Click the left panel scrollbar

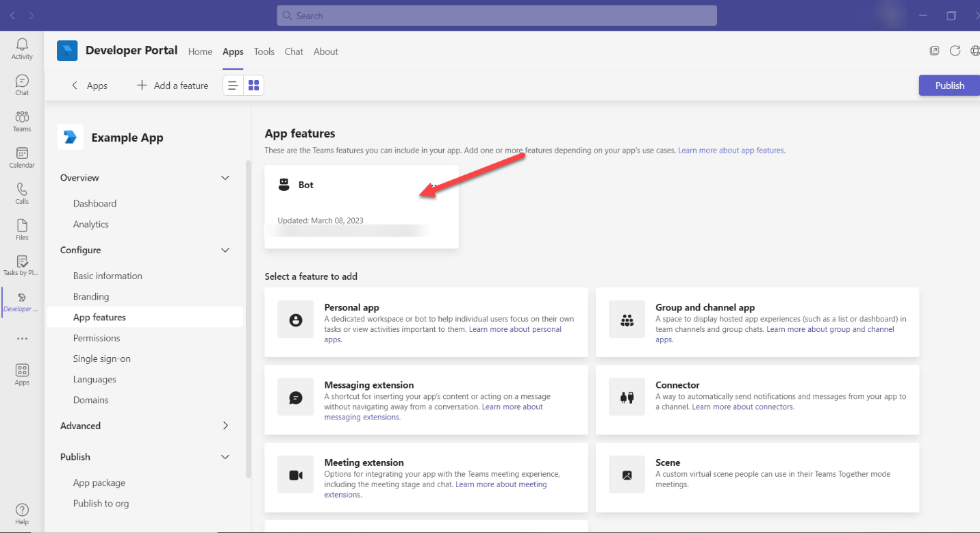click(x=249, y=319)
